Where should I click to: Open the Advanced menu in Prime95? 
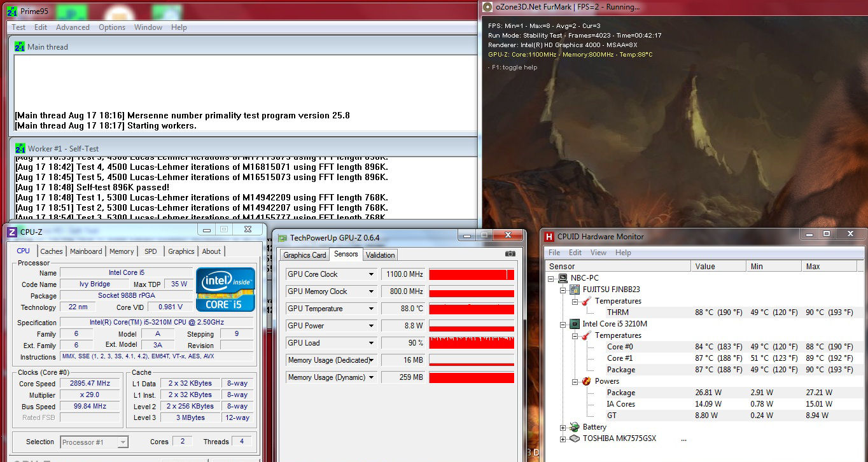coord(73,27)
